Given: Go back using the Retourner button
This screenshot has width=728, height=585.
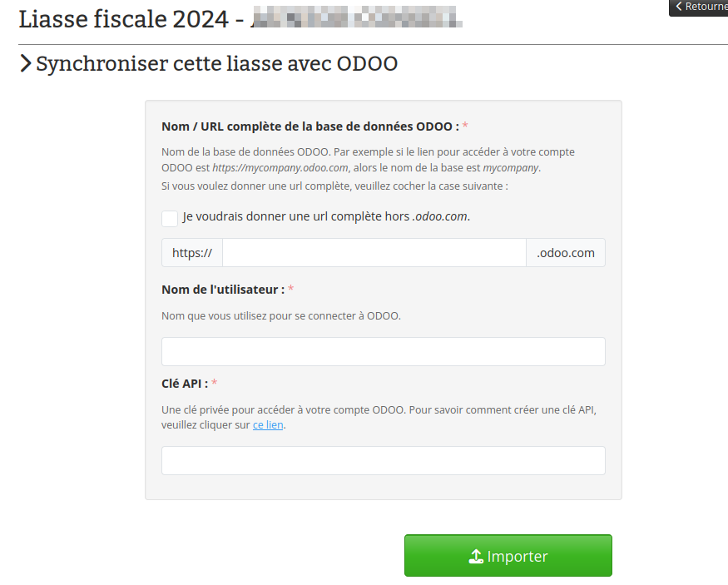Looking at the screenshot, I should coord(701,7).
